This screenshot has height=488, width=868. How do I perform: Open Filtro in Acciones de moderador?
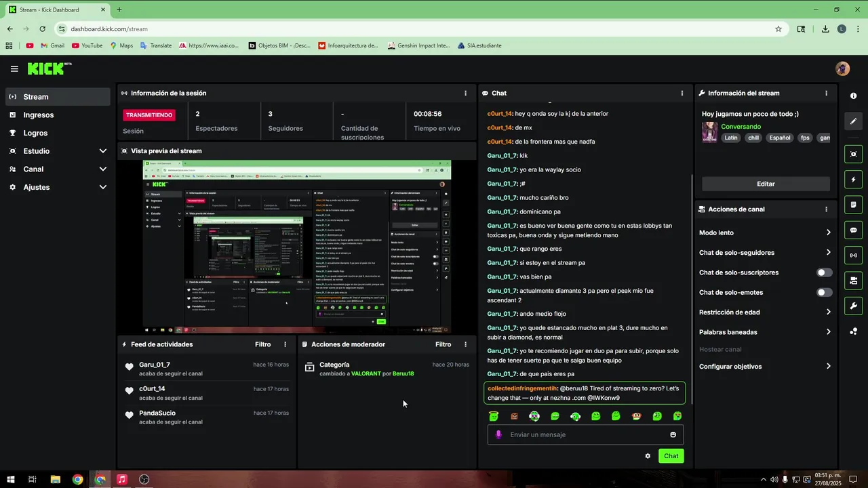coord(443,344)
